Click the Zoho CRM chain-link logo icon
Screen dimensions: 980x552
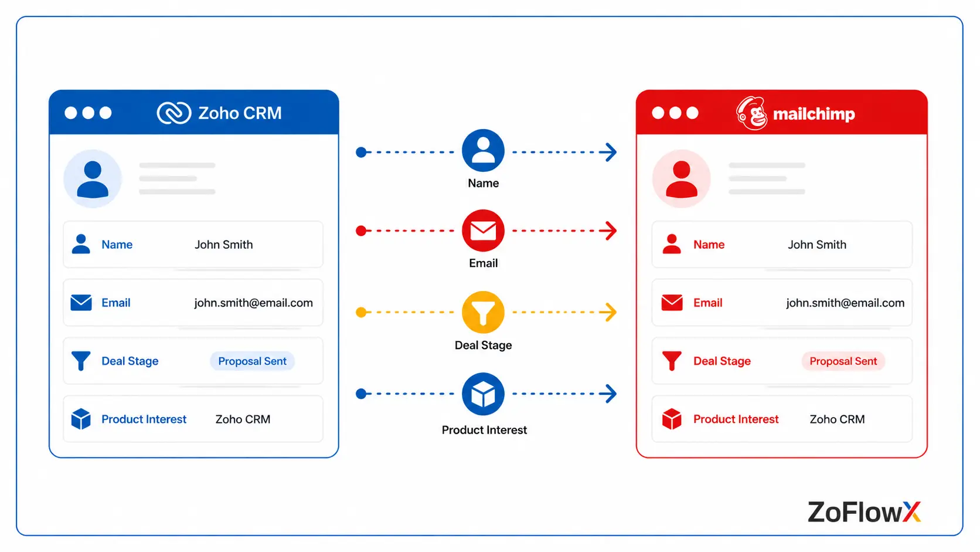tap(174, 113)
